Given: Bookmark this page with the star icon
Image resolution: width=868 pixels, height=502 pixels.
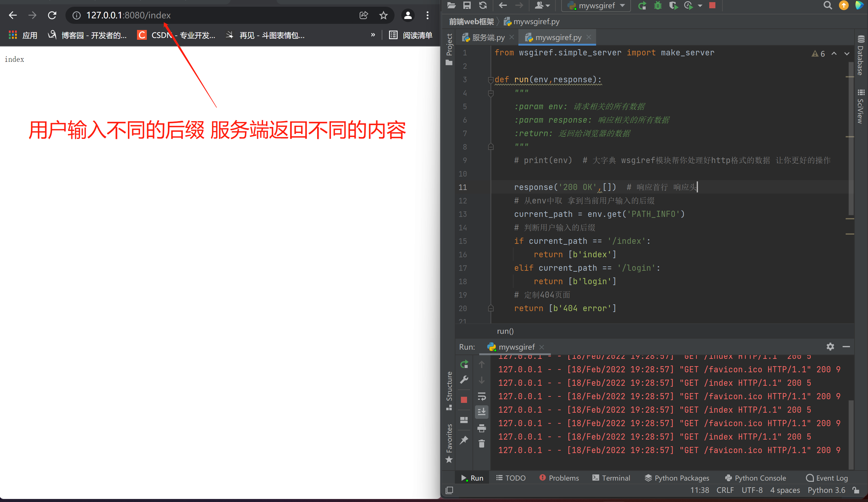Looking at the screenshot, I should pyautogui.click(x=383, y=16).
